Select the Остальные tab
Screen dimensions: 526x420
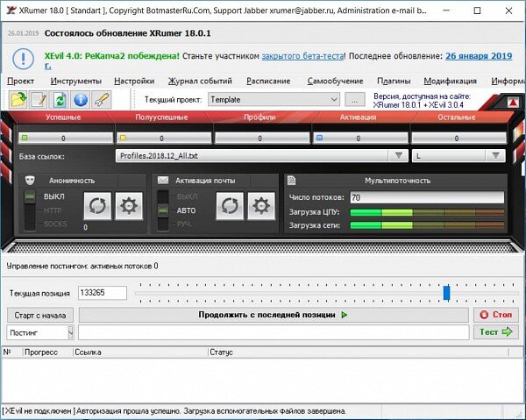pyautogui.click(x=457, y=117)
